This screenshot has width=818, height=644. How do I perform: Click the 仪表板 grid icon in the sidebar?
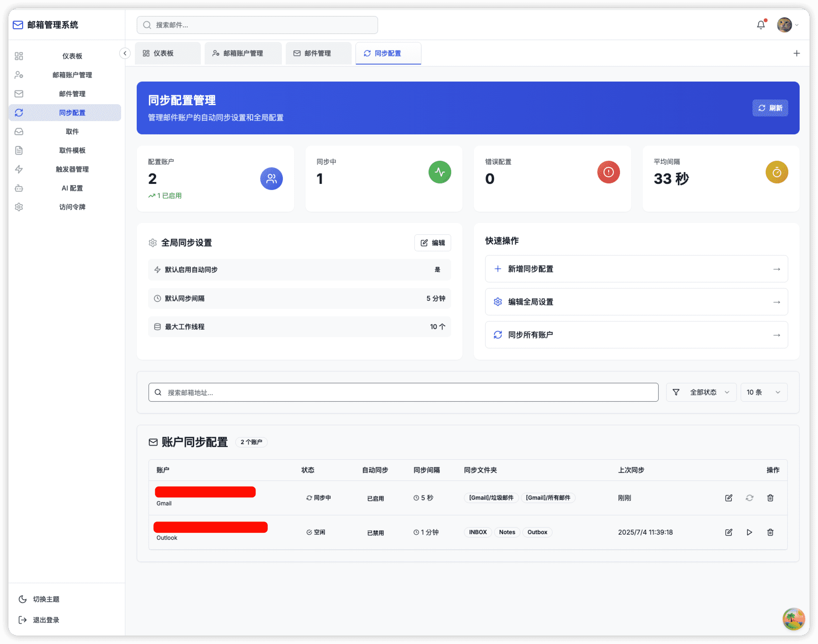click(x=19, y=56)
